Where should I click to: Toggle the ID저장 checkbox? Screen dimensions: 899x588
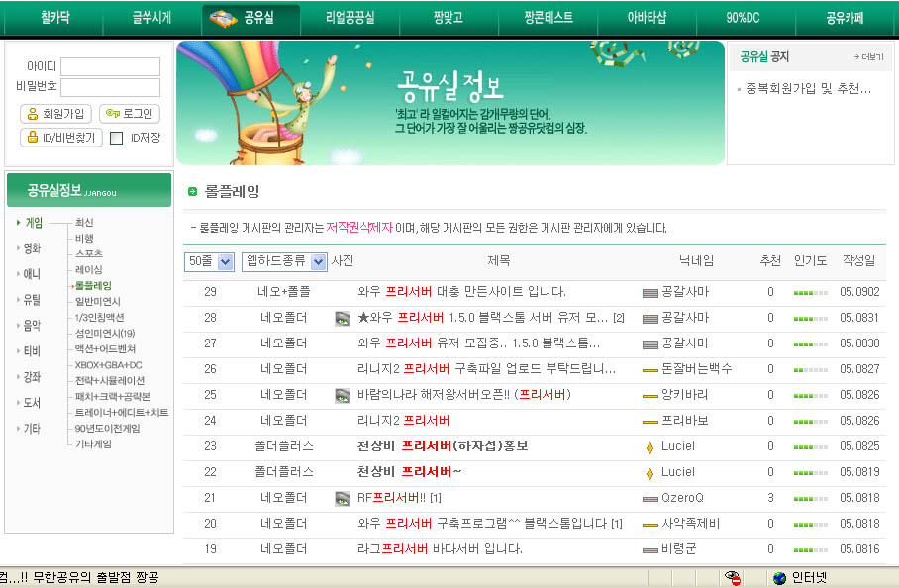(x=117, y=139)
